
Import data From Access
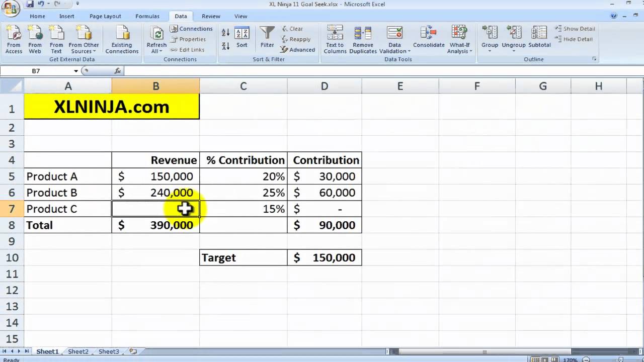tap(14, 40)
